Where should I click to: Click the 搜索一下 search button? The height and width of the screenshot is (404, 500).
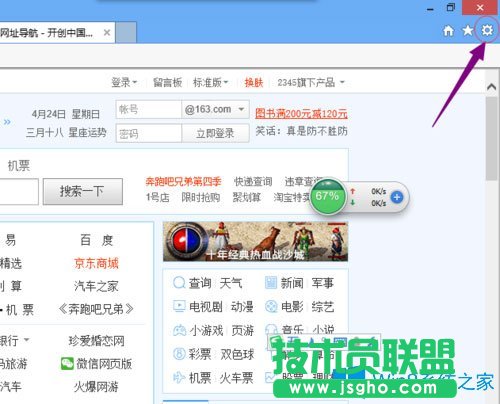coord(83,191)
